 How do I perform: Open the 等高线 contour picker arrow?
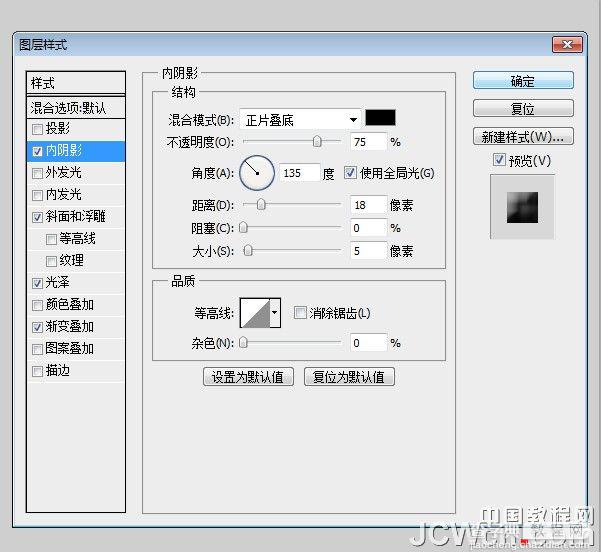pyautogui.click(x=275, y=313)
